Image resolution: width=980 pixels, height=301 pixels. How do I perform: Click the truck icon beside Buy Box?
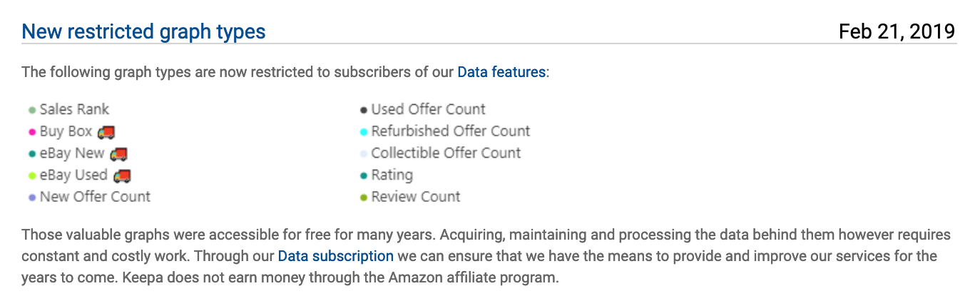coord(106,132)
